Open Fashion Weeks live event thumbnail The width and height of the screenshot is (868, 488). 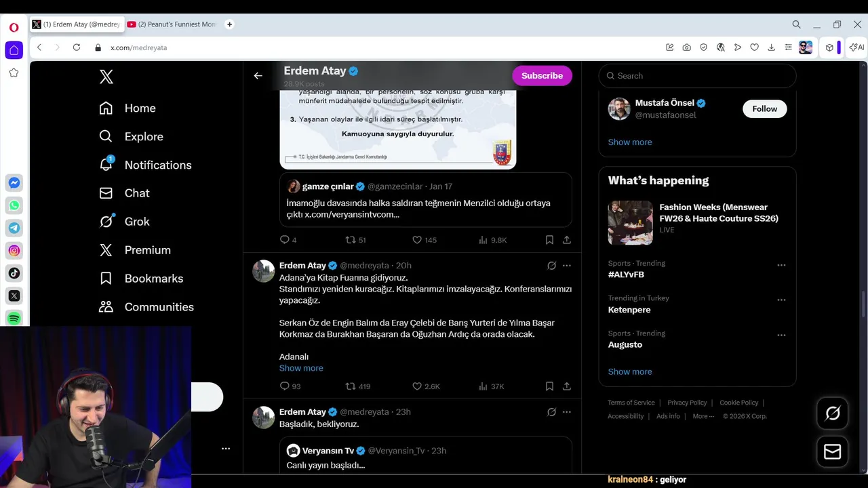tap(630, 222)
